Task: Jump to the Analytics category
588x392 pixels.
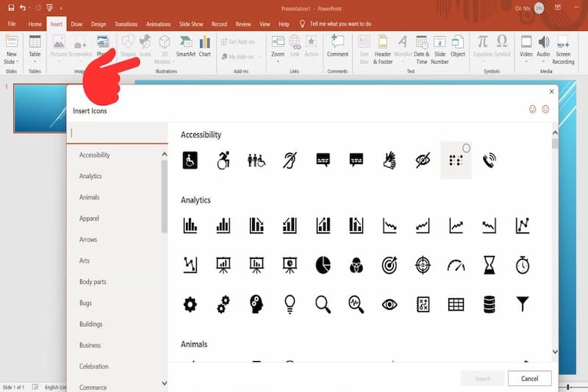Action: click(x=90, y=176)
